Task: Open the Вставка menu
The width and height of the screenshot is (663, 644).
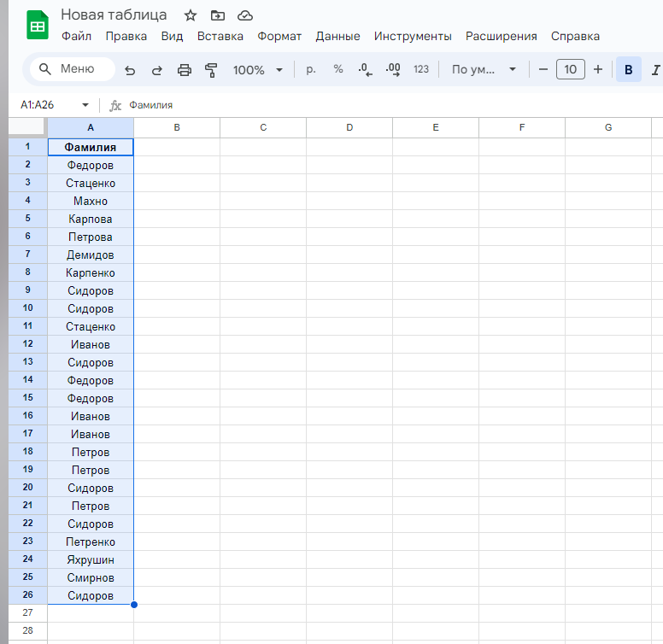Action: point(220,37)
